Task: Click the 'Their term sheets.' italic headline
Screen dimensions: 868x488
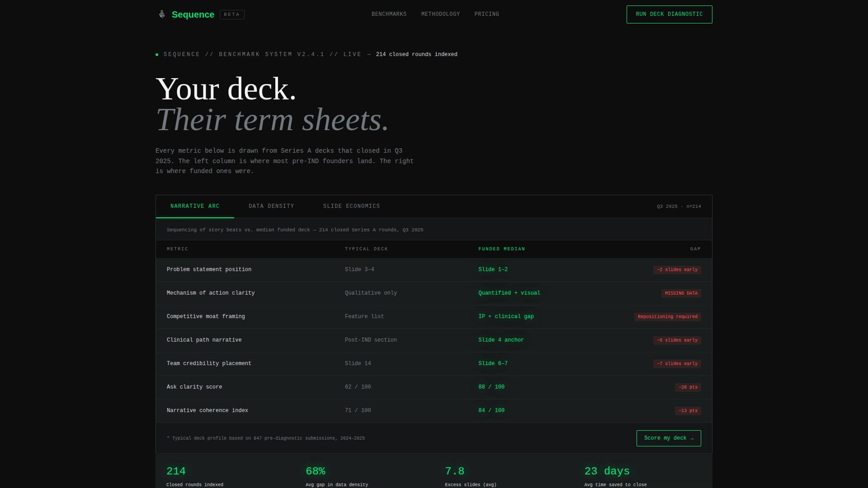Action: [272, 120]
